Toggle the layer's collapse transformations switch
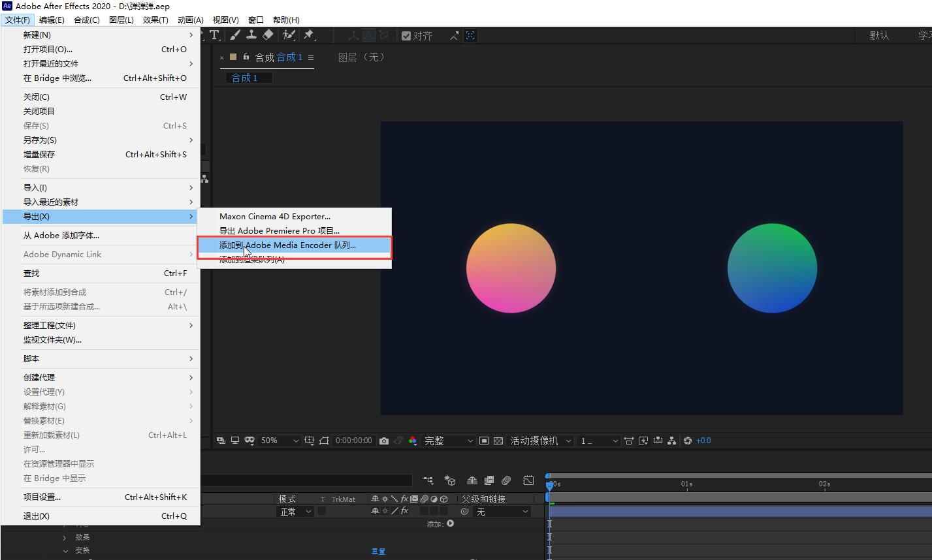This screenshot has height=560, width=932. pyautogui.click(x=385, y=511)
